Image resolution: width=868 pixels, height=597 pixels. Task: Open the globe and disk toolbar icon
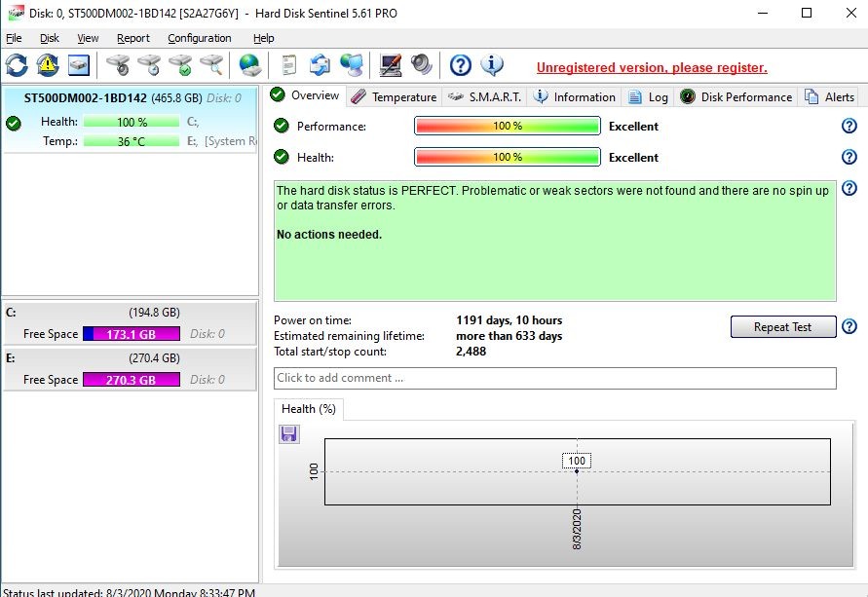[x=251, y=65]
